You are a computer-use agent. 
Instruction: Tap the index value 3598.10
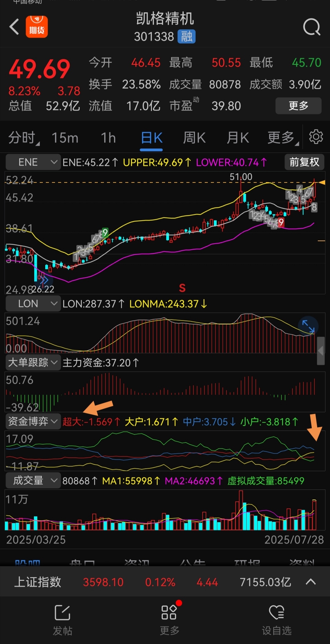[103, 582]
